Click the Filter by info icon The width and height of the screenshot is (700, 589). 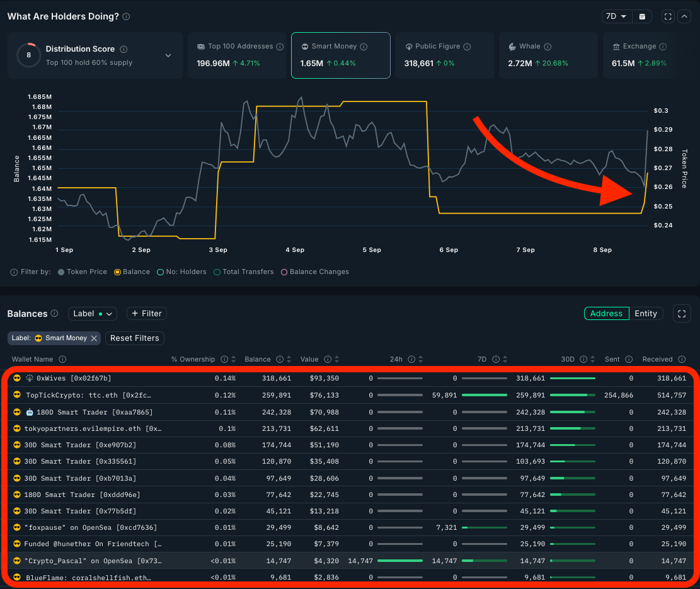point(14,272)
